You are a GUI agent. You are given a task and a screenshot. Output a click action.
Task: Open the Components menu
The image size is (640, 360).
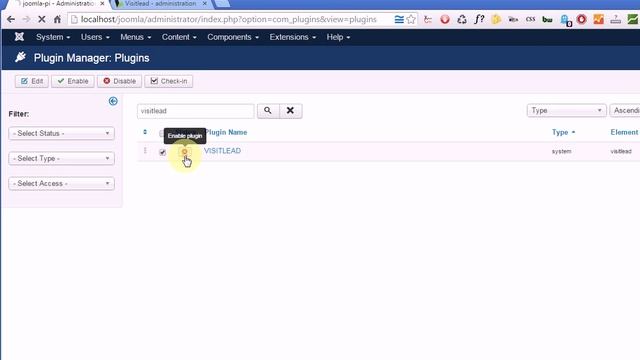[x=233, y=37]
